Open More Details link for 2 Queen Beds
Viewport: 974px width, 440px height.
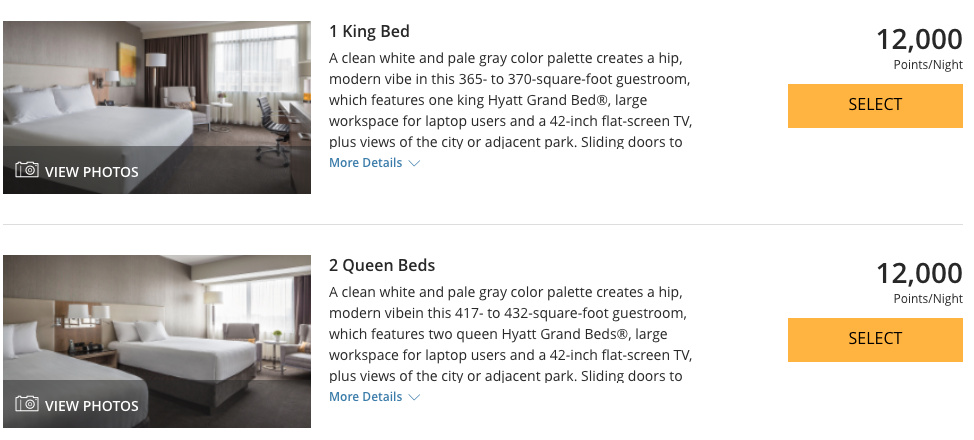(x=366, y=397)
